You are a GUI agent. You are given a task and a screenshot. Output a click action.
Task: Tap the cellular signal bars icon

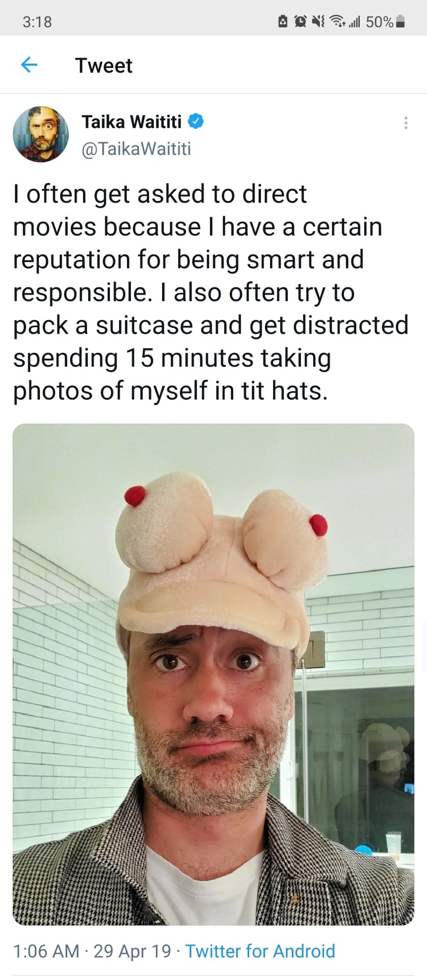[x=354, y=22]
